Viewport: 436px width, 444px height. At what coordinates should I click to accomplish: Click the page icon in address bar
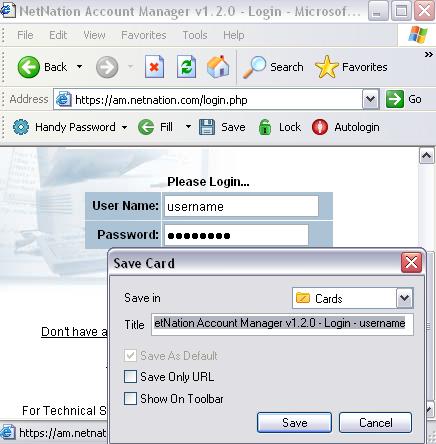[63, 99]
